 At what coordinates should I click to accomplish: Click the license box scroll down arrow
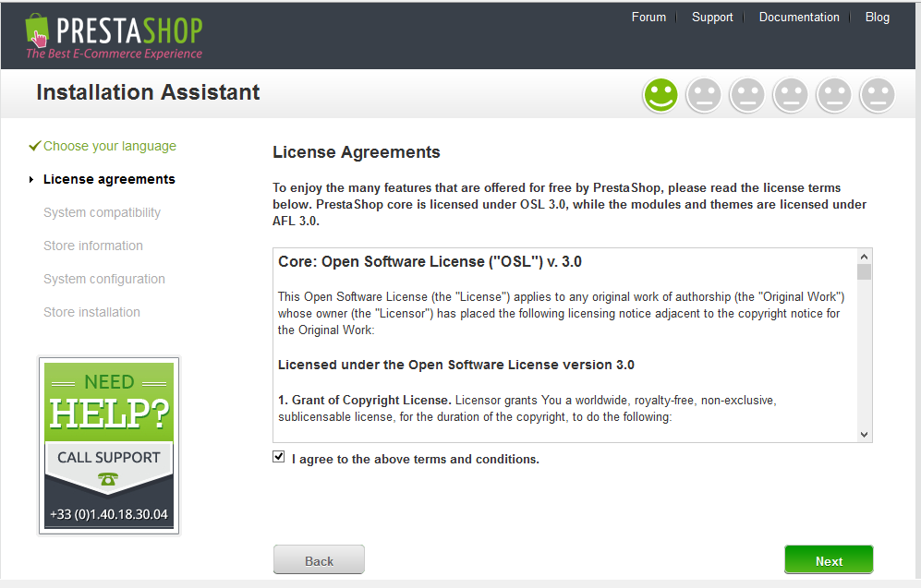[x=864, y=435]
